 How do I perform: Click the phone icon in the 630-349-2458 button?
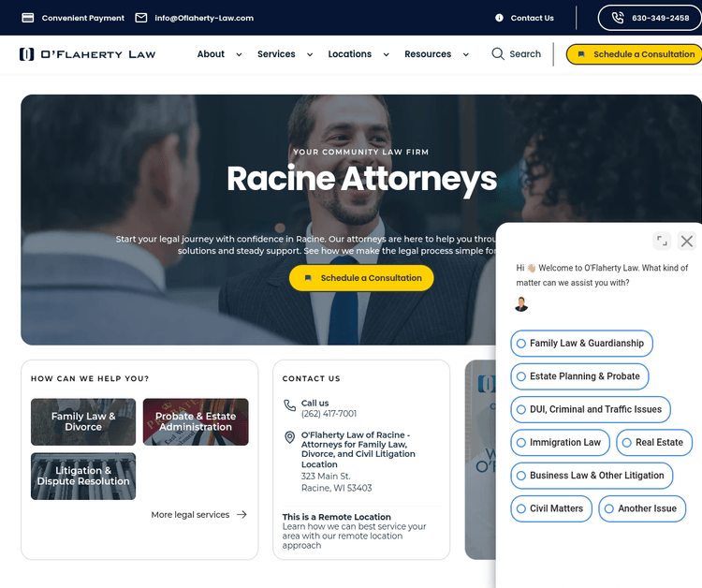tap(618, 18)
